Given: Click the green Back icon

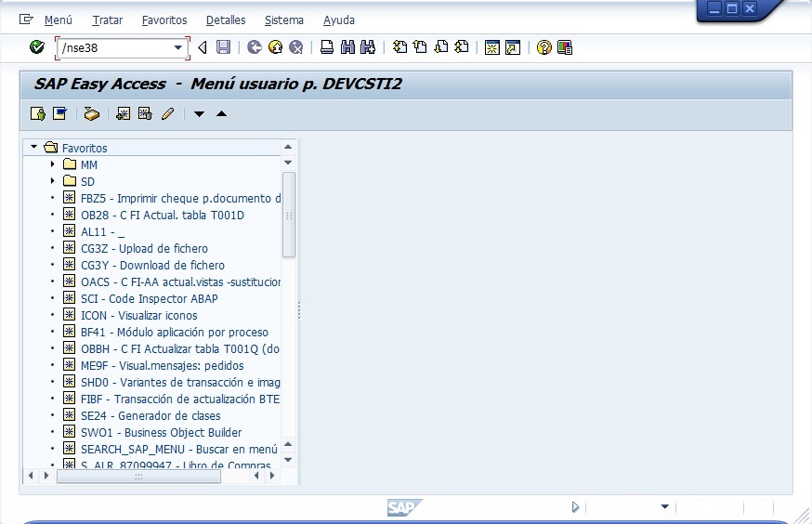Looking at the screenshot, I should (255, 47).
